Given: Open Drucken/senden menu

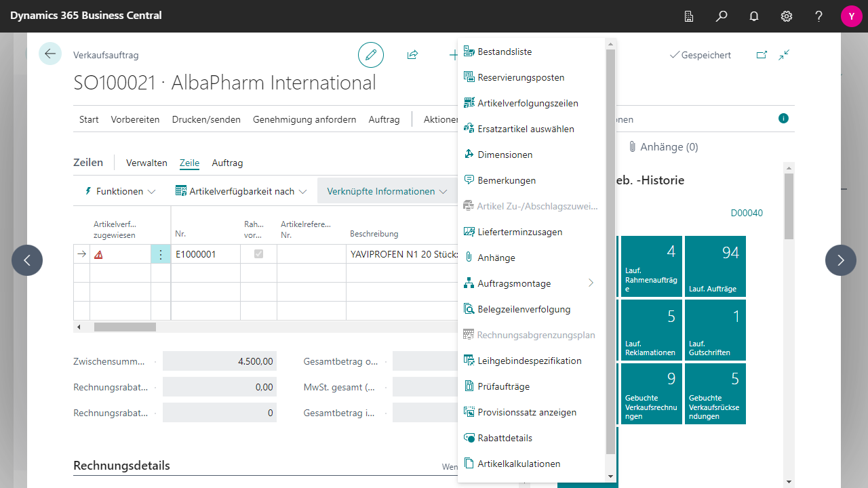Looking at the screenshot, I should coord(206,119).
